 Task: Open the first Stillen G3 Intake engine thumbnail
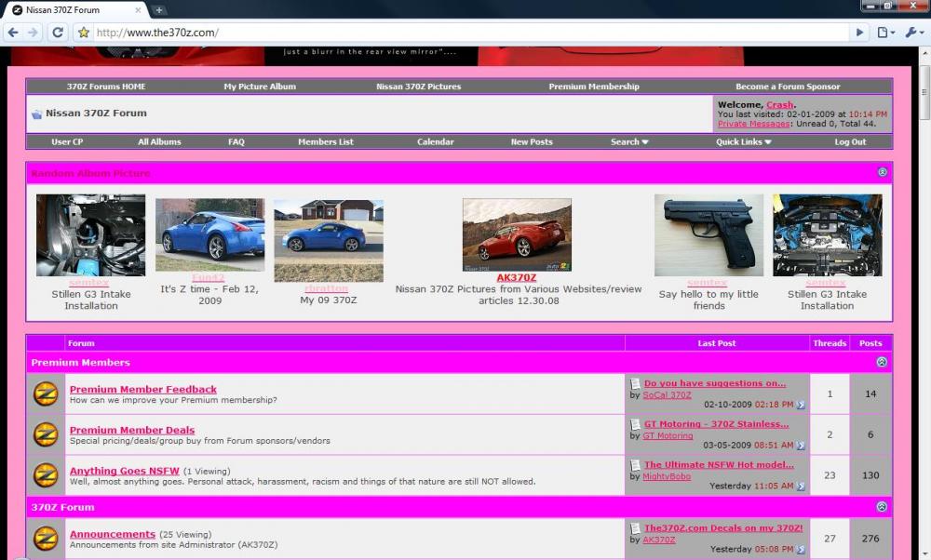pos(91,235)
